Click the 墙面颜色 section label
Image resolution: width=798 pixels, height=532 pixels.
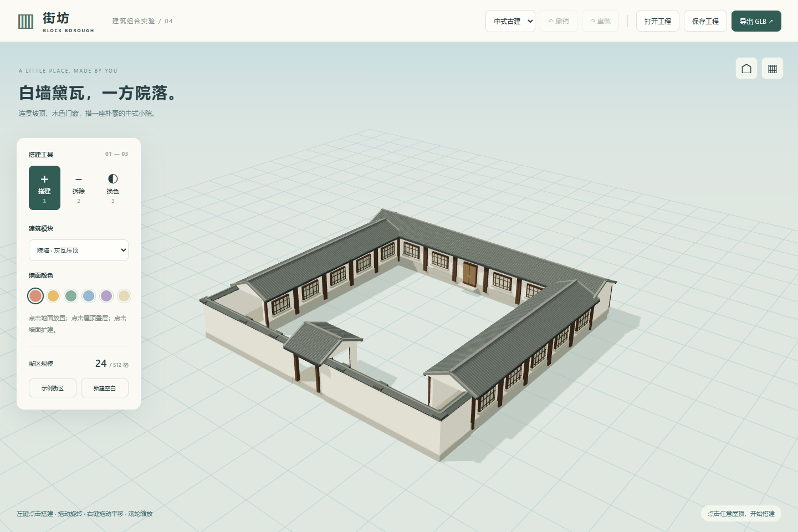click(x=41, y=275)
